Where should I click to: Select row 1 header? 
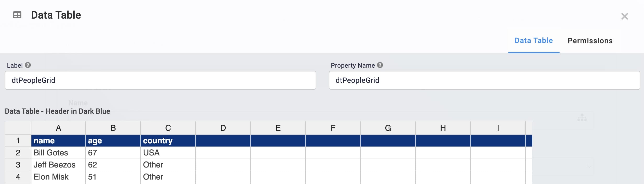point(18,141)
